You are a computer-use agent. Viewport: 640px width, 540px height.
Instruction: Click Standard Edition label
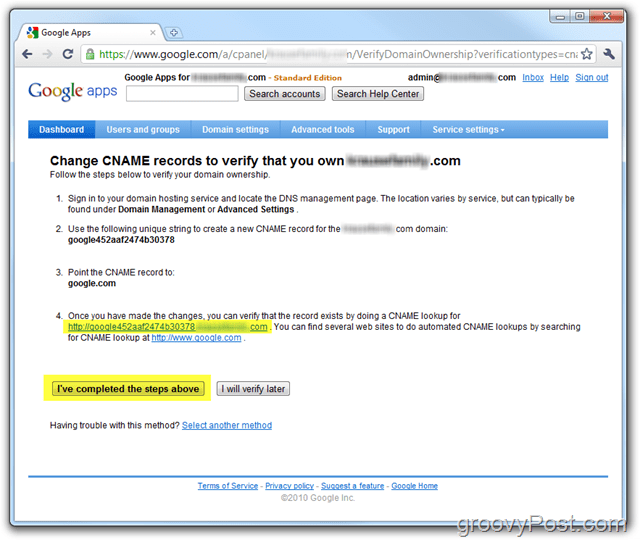coord(308,78)
